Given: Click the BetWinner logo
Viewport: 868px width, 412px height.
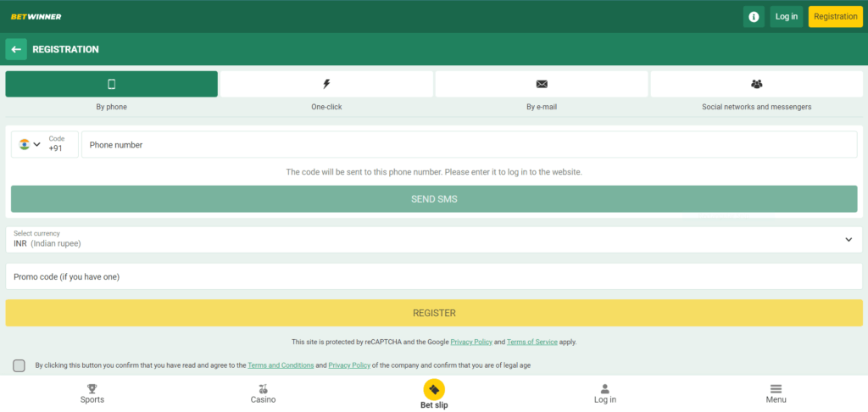Looking at the screenshot, I should coord(36,17).
